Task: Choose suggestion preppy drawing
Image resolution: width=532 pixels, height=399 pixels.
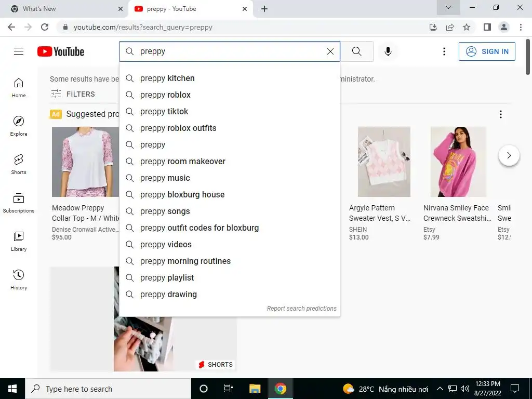Action: tap(229, 295)
